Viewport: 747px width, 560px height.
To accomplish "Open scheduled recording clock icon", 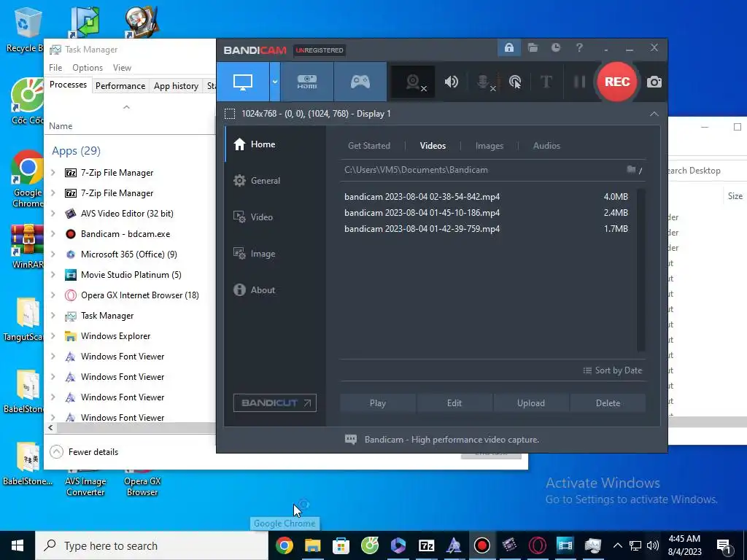I will pyautogui.click(x=555, y=47).
